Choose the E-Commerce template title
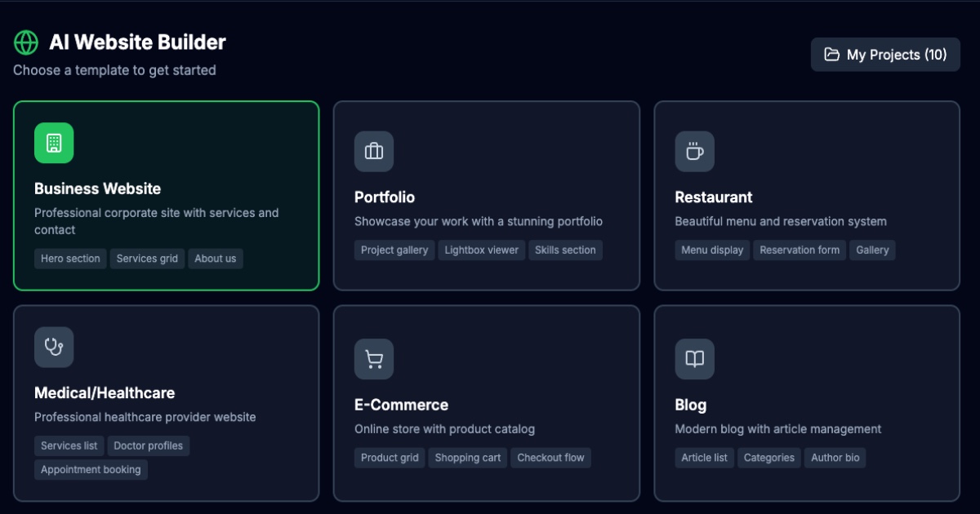980x514 pixels. pos(401,405)
